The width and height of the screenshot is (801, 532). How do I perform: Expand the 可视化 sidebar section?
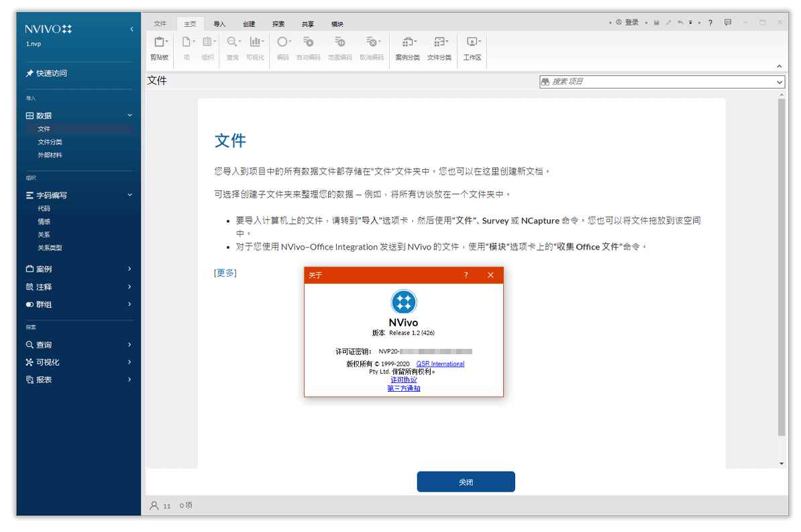point(129,362)
